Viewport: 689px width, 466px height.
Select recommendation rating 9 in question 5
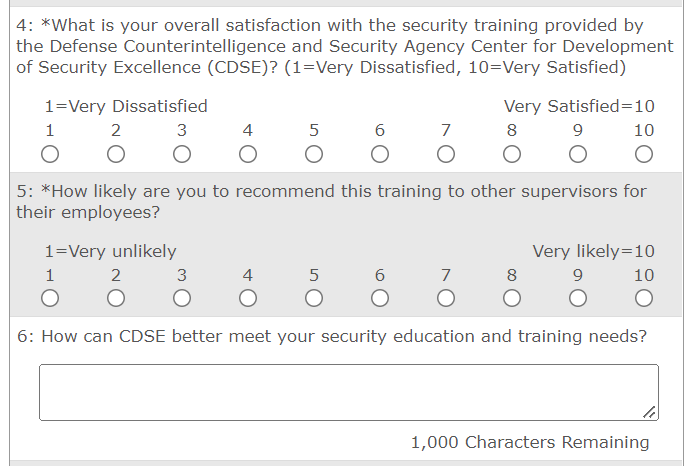tap(578, 298)
